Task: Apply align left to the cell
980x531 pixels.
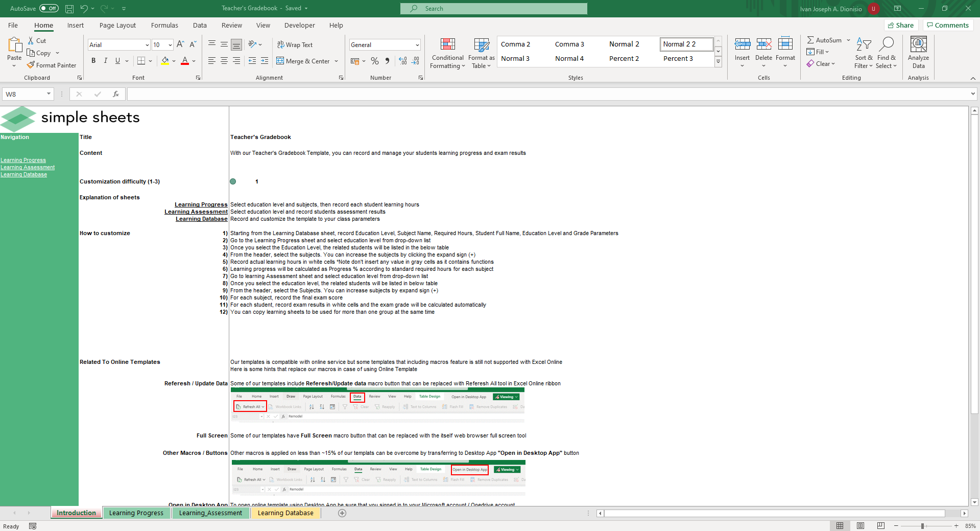Action: pyautogui.click(x=212, y=61)
